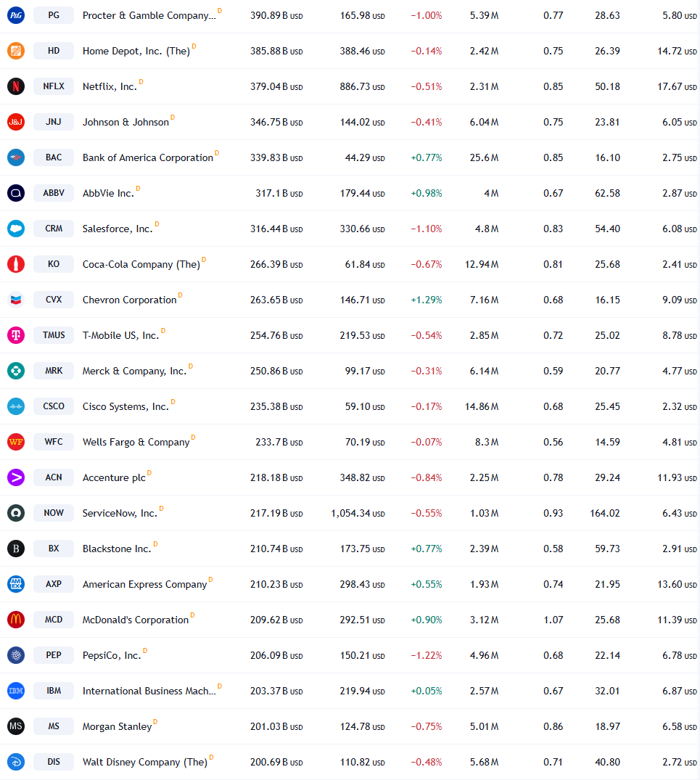This screenshot has height=780, width=700.
Task: Click the AbbVie logo icon
Action: click(x=16, y=193)
